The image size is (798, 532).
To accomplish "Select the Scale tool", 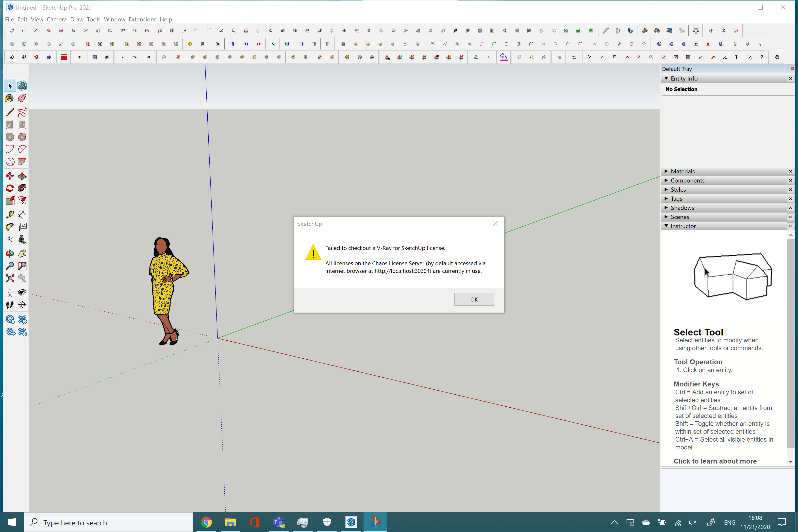I will pos(10,200).
